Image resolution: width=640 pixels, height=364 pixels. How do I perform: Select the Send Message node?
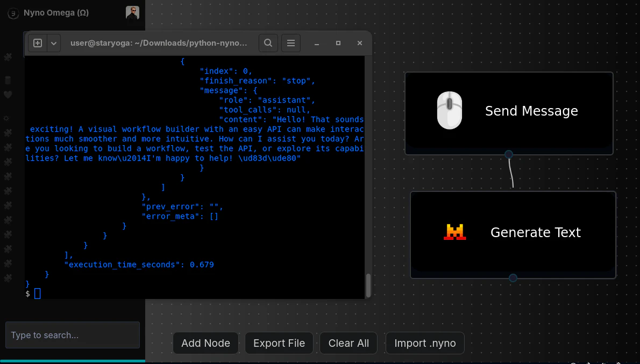(509, 113)
